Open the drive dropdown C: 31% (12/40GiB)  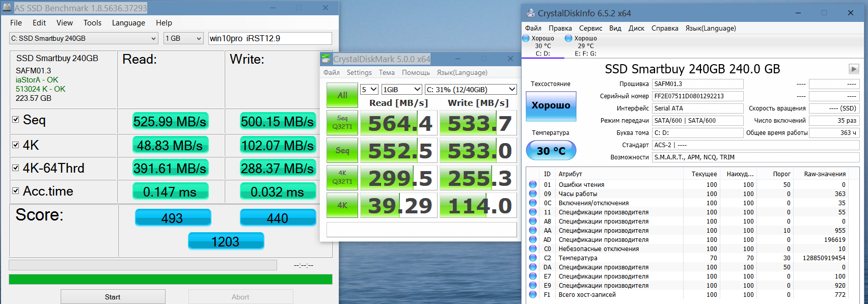click(x=471, y=89)
